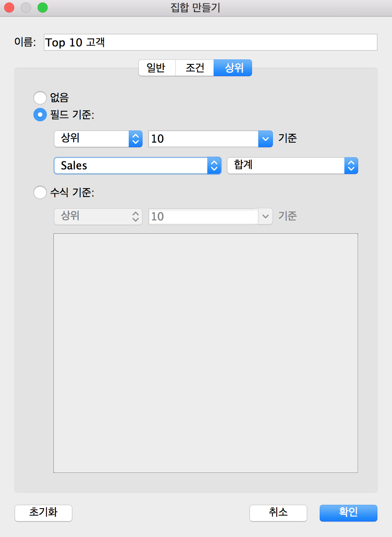This screenshot has width=392, height=537.
Task: Click the stepper chevrons beside 상위
Action: coord(135,139)
